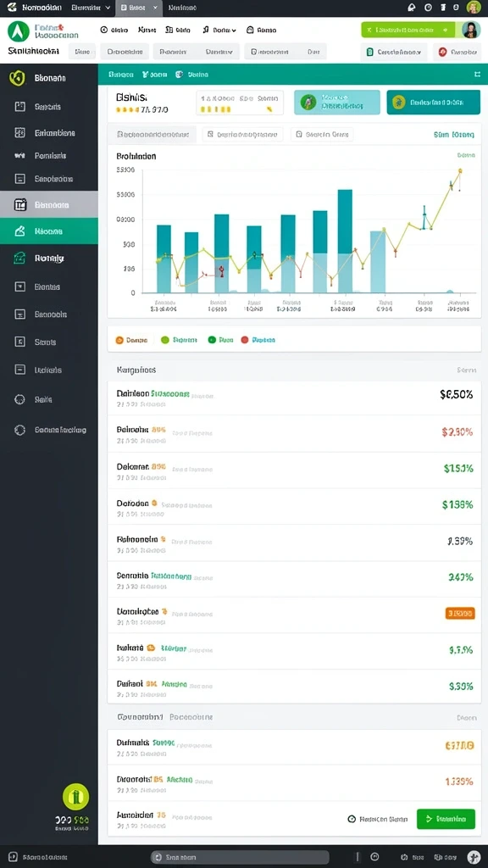
Task: Click the round yellow icon in dark-teal card
Action: pyautogui.click(x=398, y=102)
